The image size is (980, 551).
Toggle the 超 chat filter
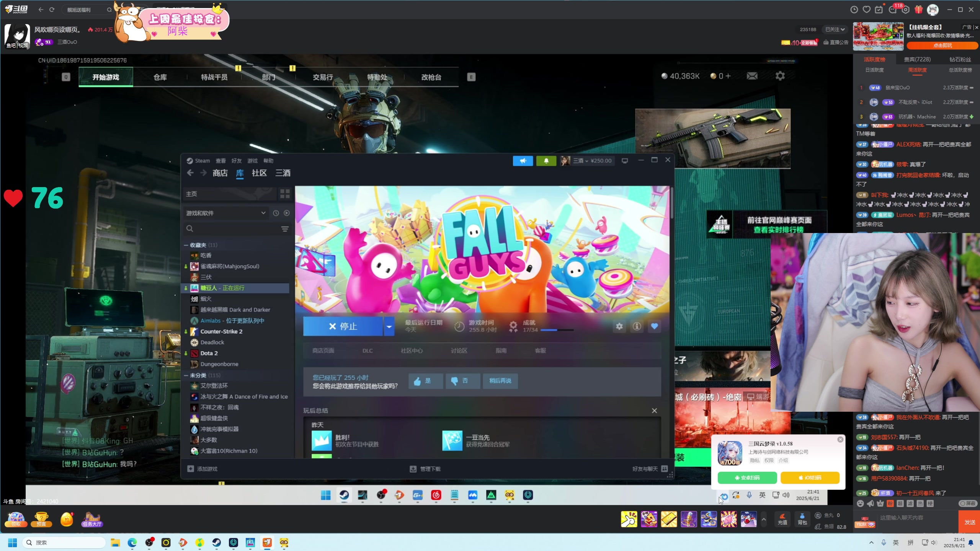(x=900, y=504)
